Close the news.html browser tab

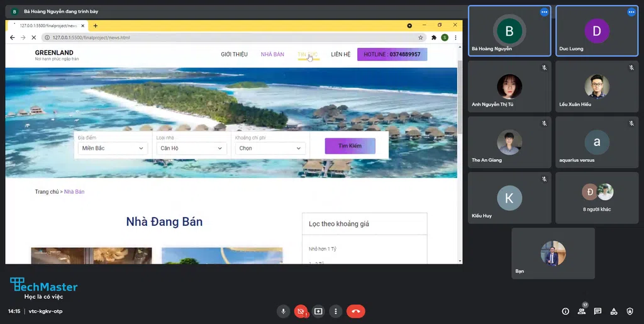pos(84,25)
